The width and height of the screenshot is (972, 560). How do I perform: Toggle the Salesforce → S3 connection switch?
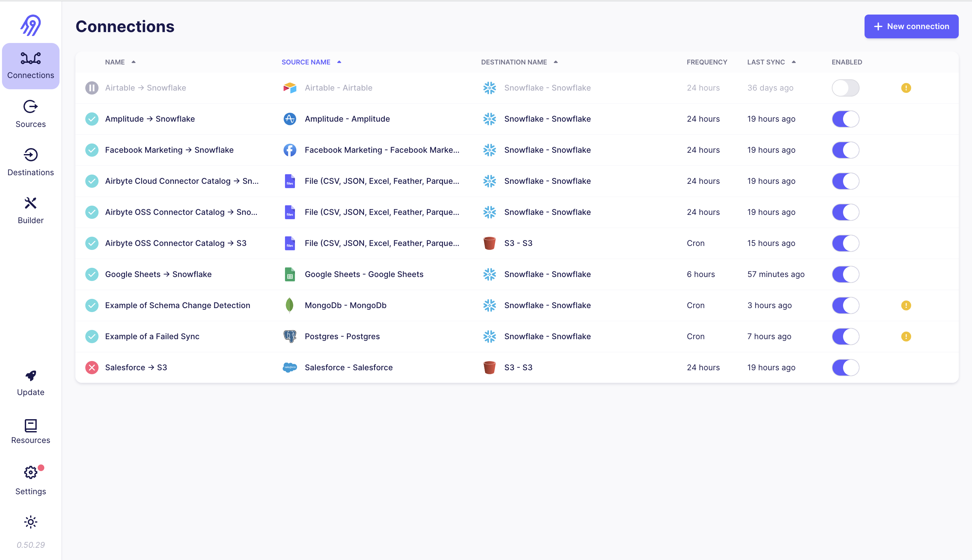pos(845,368)
